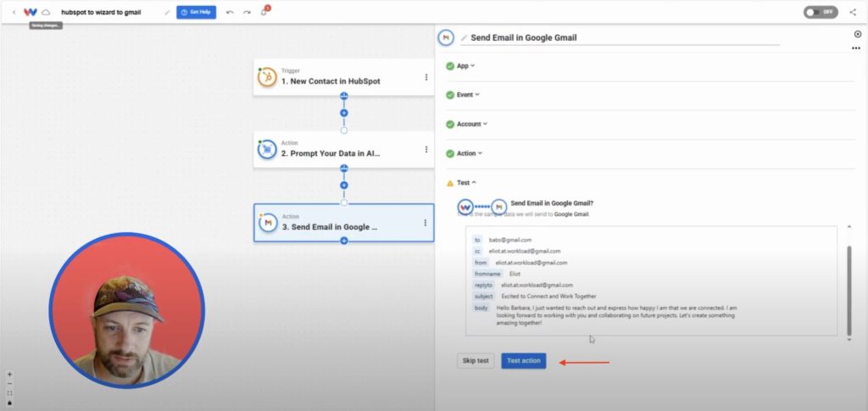
Task: Click pencil icon beside panel title
Action: 464,38
